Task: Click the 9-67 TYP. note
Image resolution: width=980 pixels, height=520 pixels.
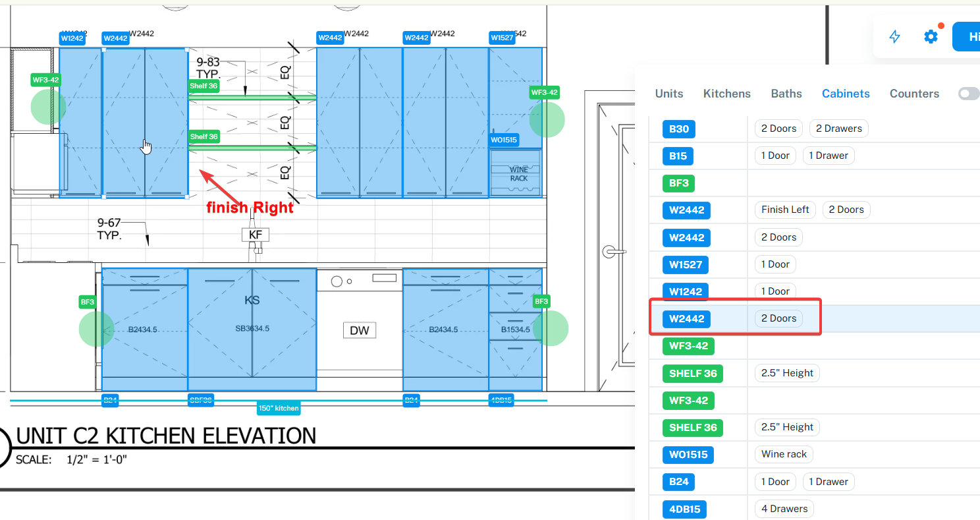Action: pyautogui.click(x=109, y=229)
